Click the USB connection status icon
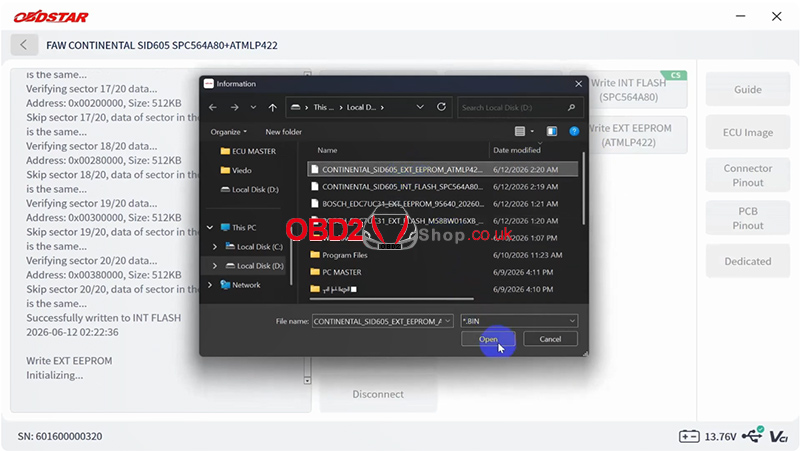Image resolution: width=800 pixels, height=451 pixels. (x=753, y=435)
